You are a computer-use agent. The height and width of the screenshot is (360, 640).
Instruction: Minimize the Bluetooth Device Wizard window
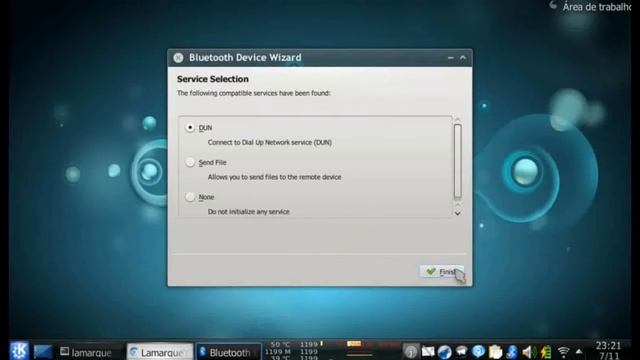[451, 58]
